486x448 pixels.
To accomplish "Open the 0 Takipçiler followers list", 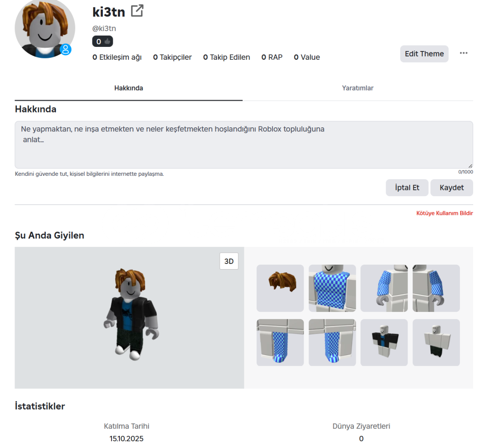I will pyautogui.click(x=173, y=57).
